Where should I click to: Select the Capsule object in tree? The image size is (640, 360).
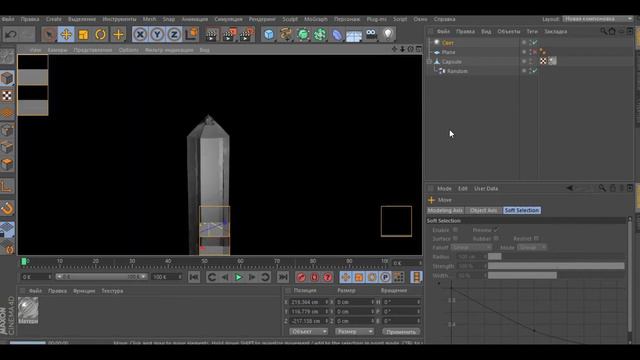452,62
